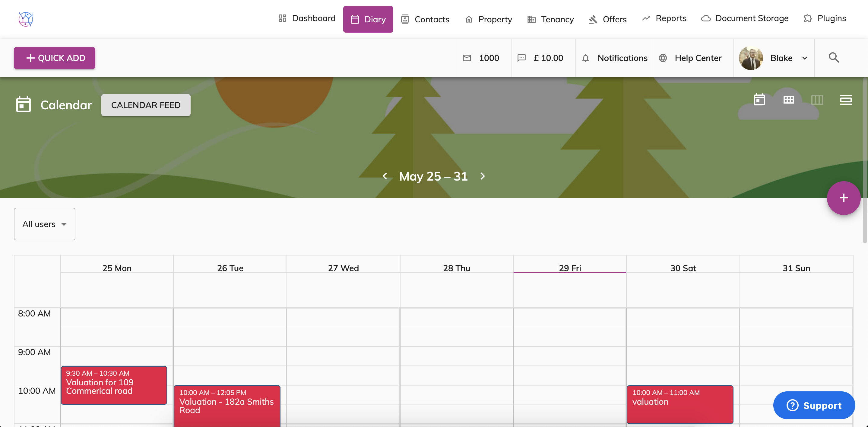This screenshot has width=868, height=427.
Task: Switch to day view in calendar
Action: pyautogui.click(x=759, y=99)
